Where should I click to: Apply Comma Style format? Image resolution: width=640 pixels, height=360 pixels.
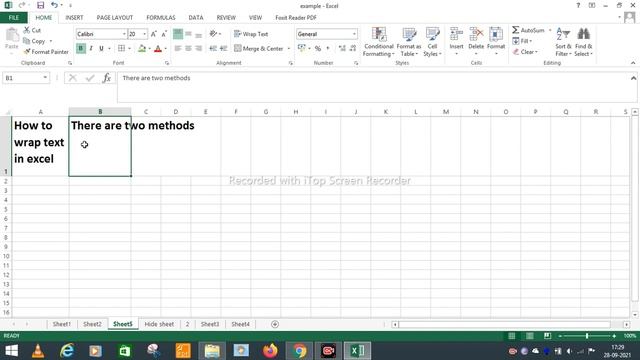328,49
